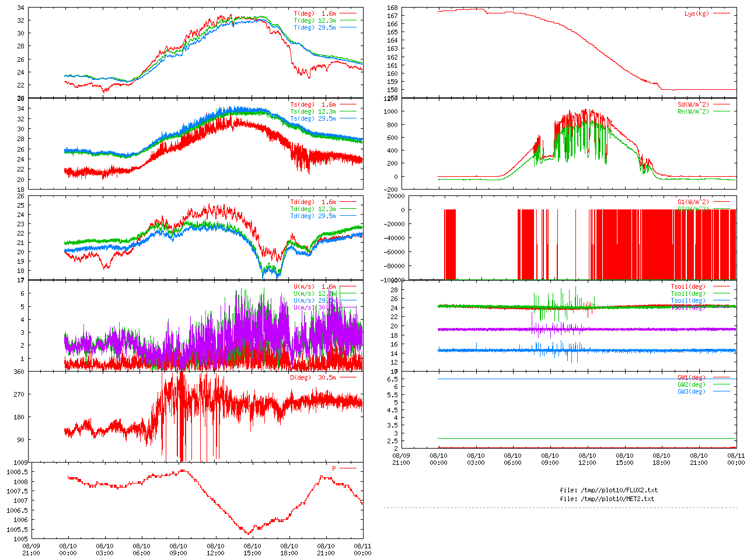The height and width of the screenshot is (560, 747).
Task: Click the Ts(deg) 1.6m legend label
Action: [x=313, y=105]
